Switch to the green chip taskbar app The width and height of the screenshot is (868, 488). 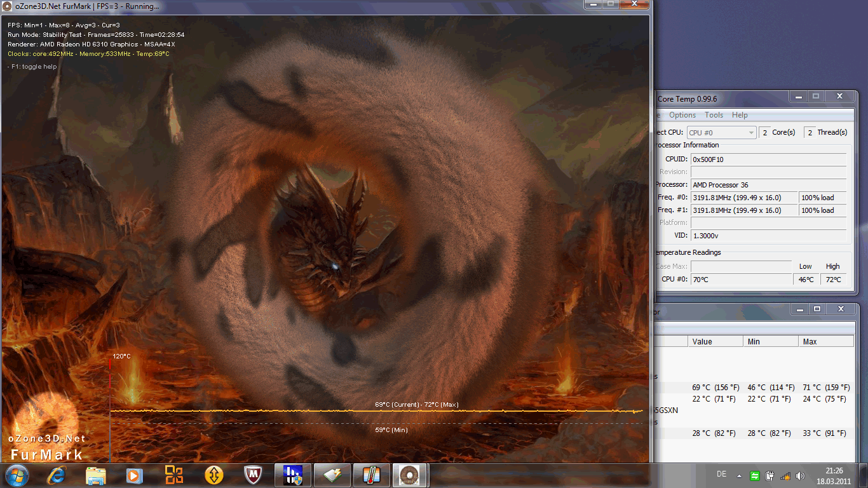coord(332,475)
